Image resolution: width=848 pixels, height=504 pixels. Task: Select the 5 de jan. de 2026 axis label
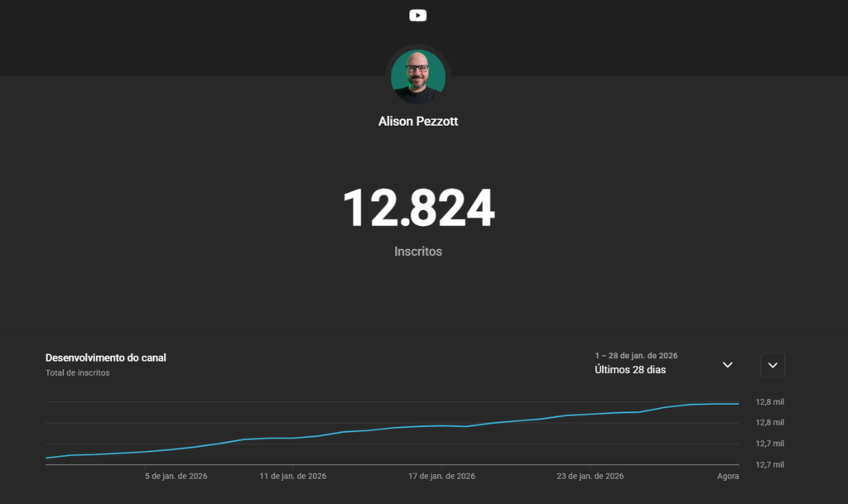pos(176,476)
